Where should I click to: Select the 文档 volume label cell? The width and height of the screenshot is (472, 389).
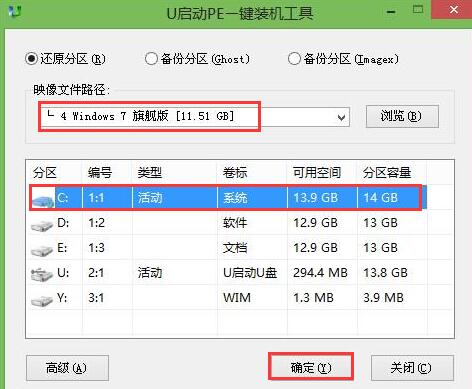tap(235, 248)
